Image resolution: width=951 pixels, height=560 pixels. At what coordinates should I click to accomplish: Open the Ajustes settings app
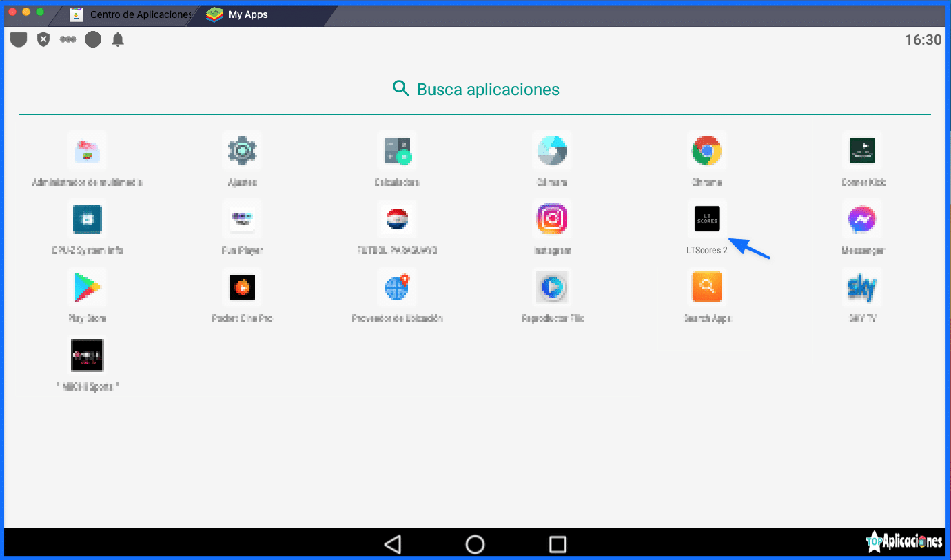[x=242, y=150]
